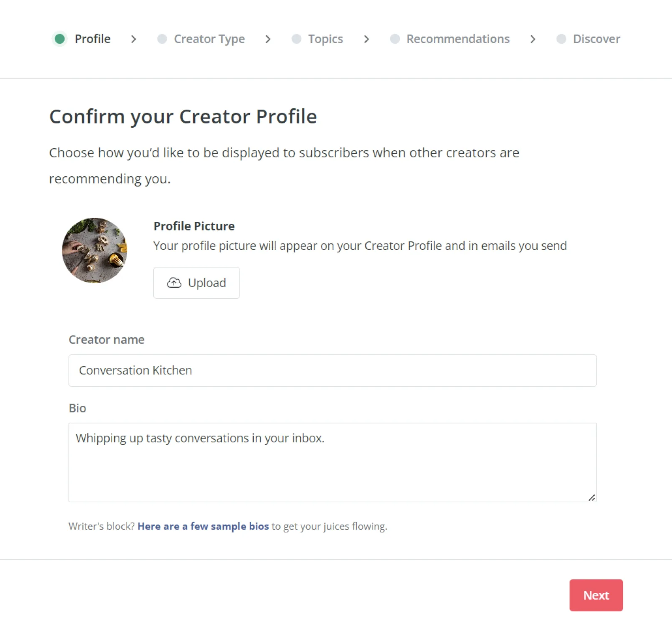Open the Creator Type step
672x622 pixels.
(209, 39)
